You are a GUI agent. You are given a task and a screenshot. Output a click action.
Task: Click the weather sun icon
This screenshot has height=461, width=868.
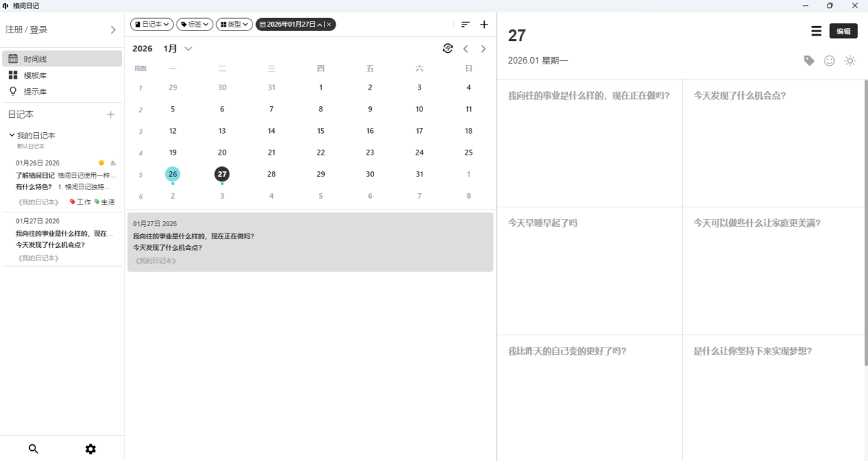coord(850,61)
